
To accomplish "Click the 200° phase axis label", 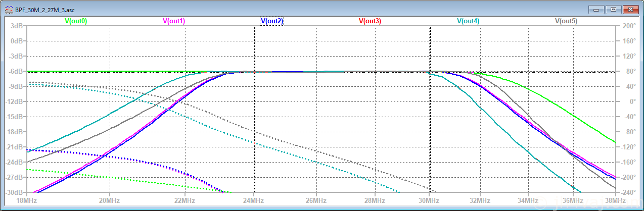I will (630, 26).
